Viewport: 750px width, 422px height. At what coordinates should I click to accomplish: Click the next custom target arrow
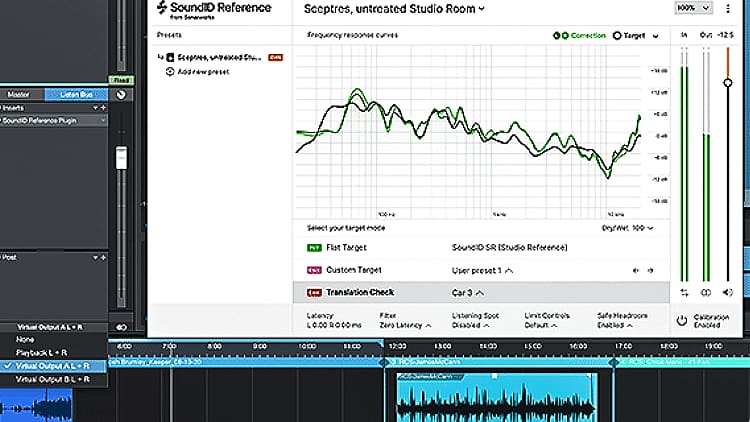click(650, 270)
